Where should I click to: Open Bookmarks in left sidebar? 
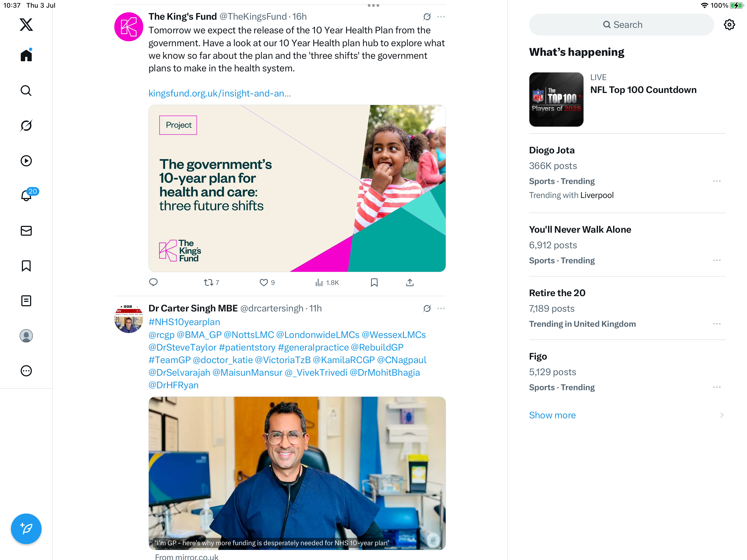pyautogui.click(x=26, y=266)
